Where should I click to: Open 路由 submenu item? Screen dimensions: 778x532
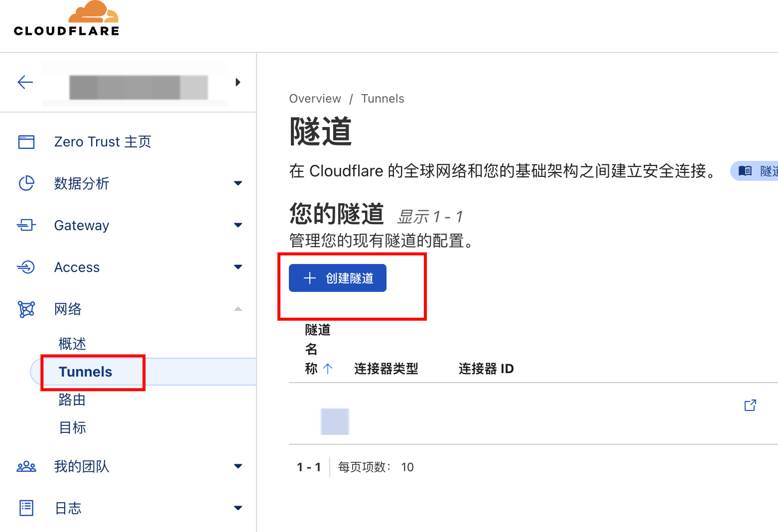(72, 399)
